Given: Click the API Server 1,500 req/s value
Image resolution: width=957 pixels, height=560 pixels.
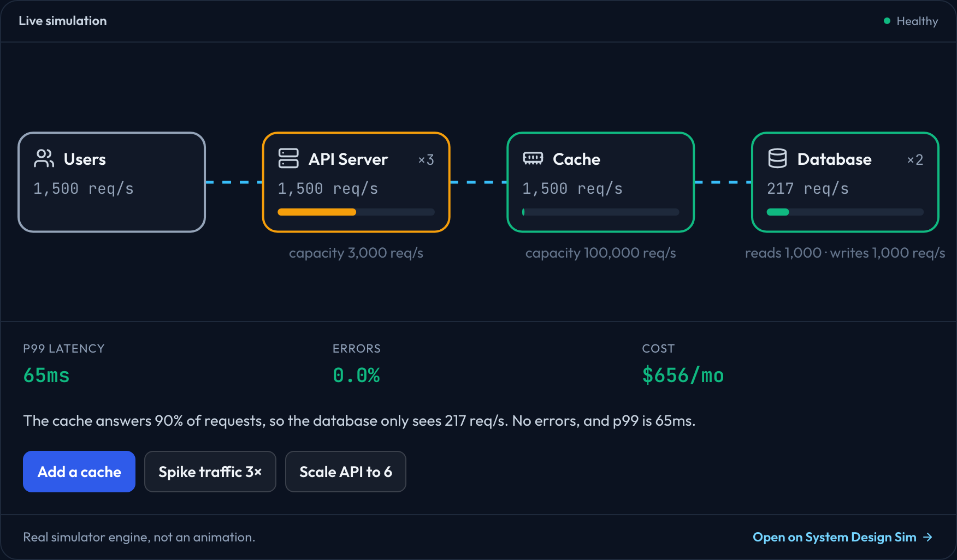Looking at the screenshot, I should click(x=328, y=188).
